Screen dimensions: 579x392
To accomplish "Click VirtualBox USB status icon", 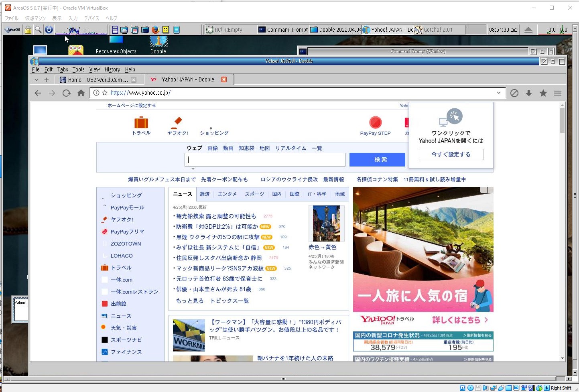I will click(x=501, y=388).
